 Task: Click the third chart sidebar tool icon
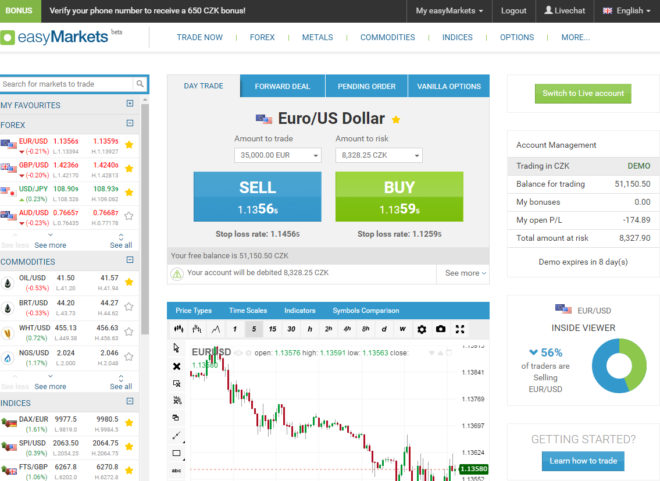tap(177, 383)
